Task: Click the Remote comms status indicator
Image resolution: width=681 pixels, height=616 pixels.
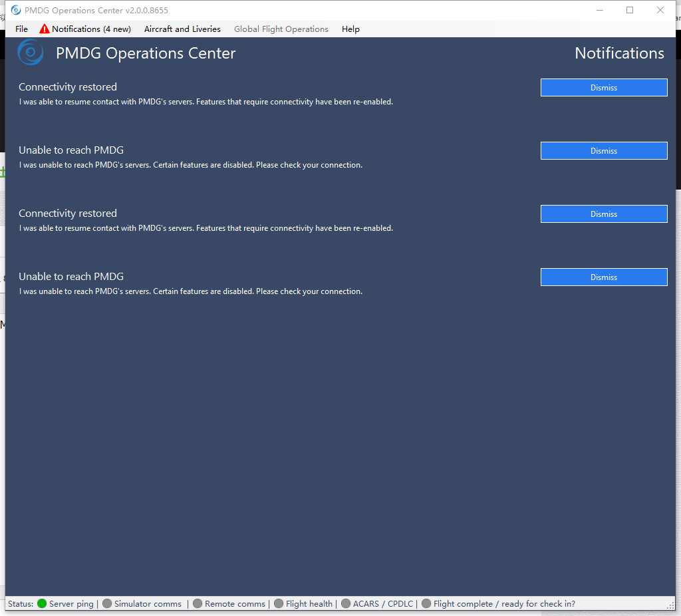Action: pyautogui.click(x=197, y=603)
